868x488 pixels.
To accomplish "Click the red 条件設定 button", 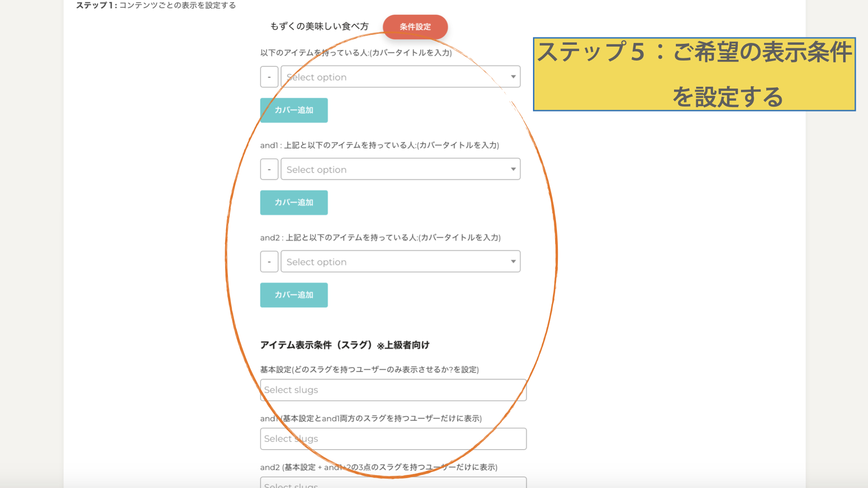I will [x=415, y=27].
